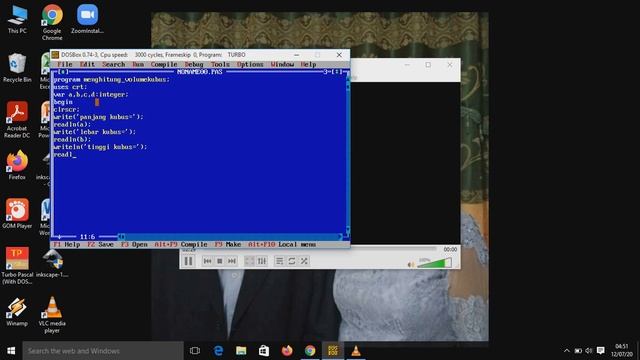Adjust the VLC volume slider
The image size is (640, 360).
coord(434,263)
